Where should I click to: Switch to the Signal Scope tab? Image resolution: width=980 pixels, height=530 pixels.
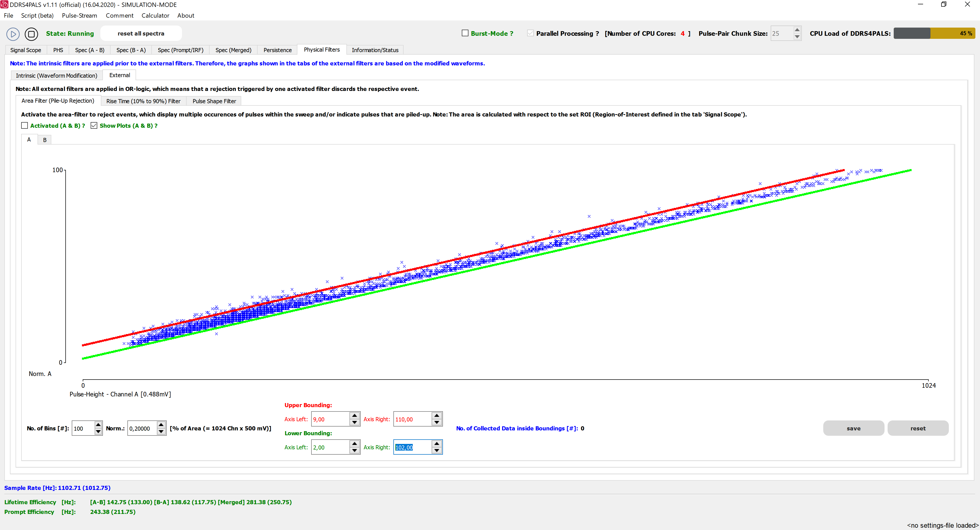click(26, 50)
